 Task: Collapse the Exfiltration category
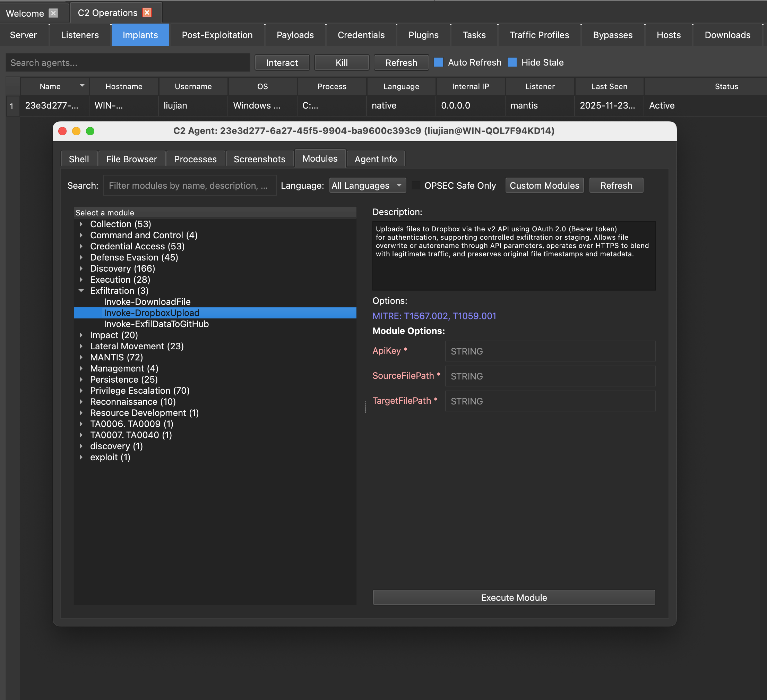pos(81,290)
